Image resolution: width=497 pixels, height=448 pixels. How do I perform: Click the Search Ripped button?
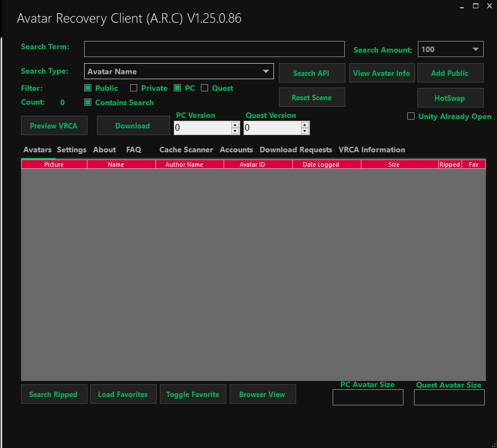pos(54,394)
